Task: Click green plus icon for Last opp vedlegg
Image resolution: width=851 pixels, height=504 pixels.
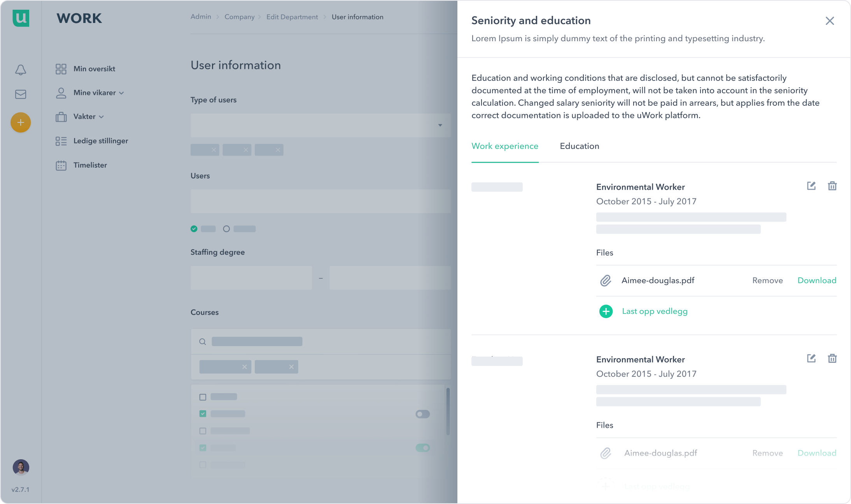Action: 606,311
